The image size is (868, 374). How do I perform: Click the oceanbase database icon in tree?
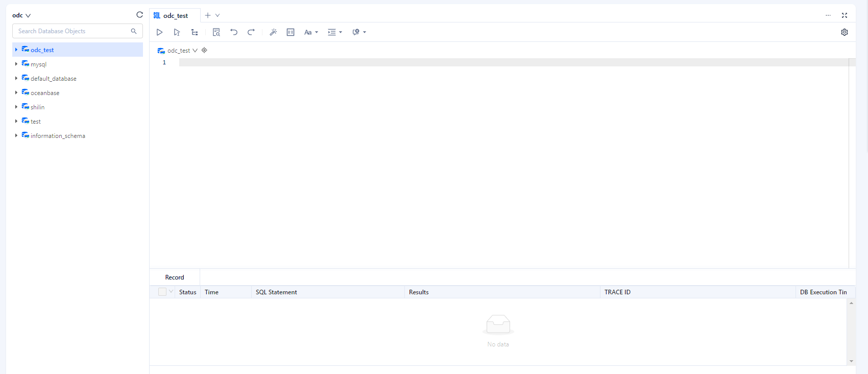(x=25, y=92)
